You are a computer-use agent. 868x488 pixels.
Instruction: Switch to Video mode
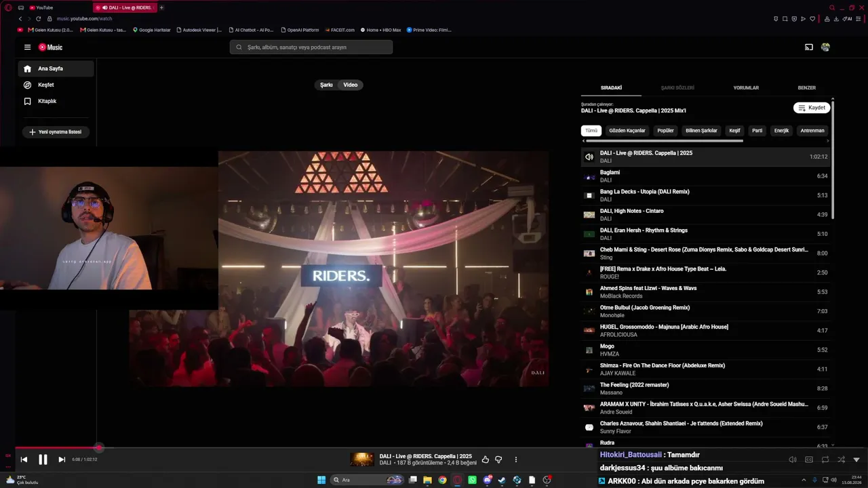click(x=351, y=85)
